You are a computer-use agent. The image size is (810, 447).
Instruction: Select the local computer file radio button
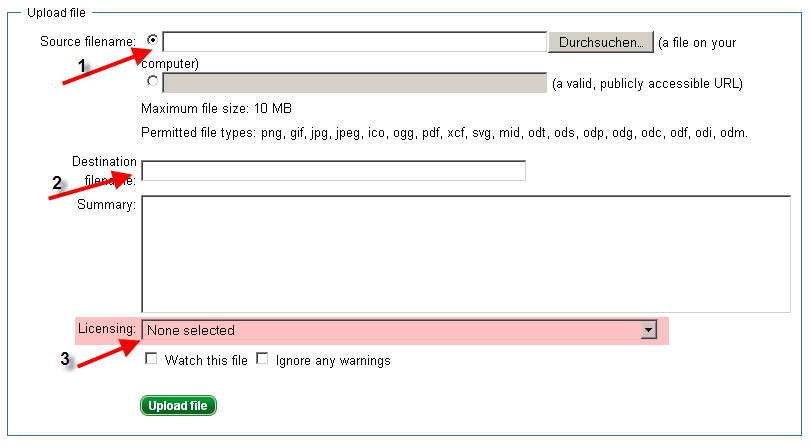click(152, 41)
